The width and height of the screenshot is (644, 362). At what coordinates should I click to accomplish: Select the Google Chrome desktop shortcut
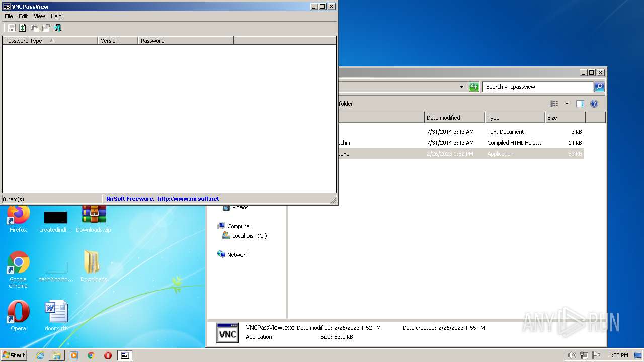pos(18,269)
